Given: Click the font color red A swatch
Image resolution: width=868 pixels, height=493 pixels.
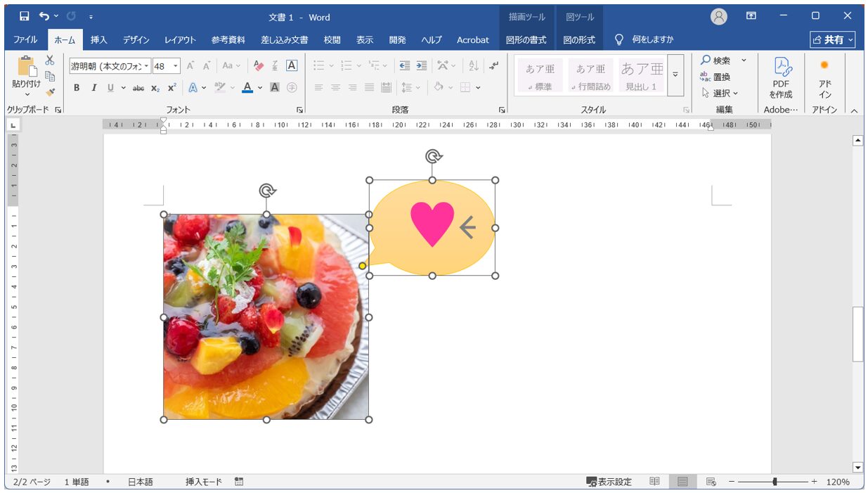Looking at the screenshot, I should pos(247,88).
